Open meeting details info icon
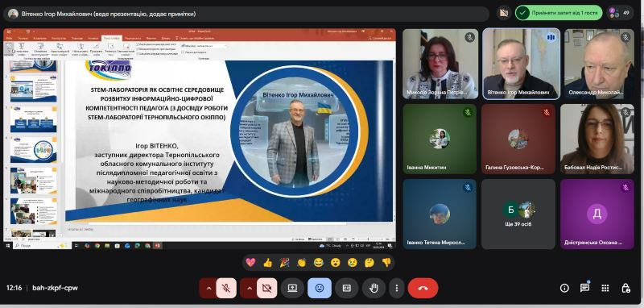 tap(565, 288)
